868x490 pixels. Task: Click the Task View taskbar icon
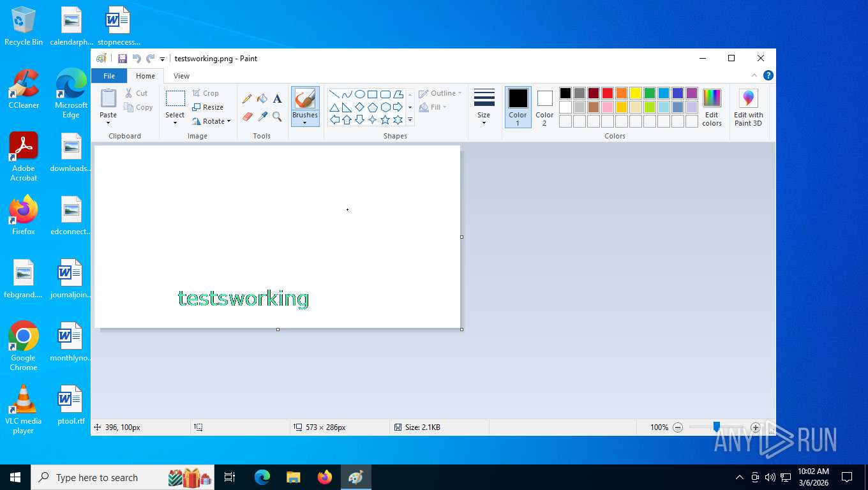230,477
